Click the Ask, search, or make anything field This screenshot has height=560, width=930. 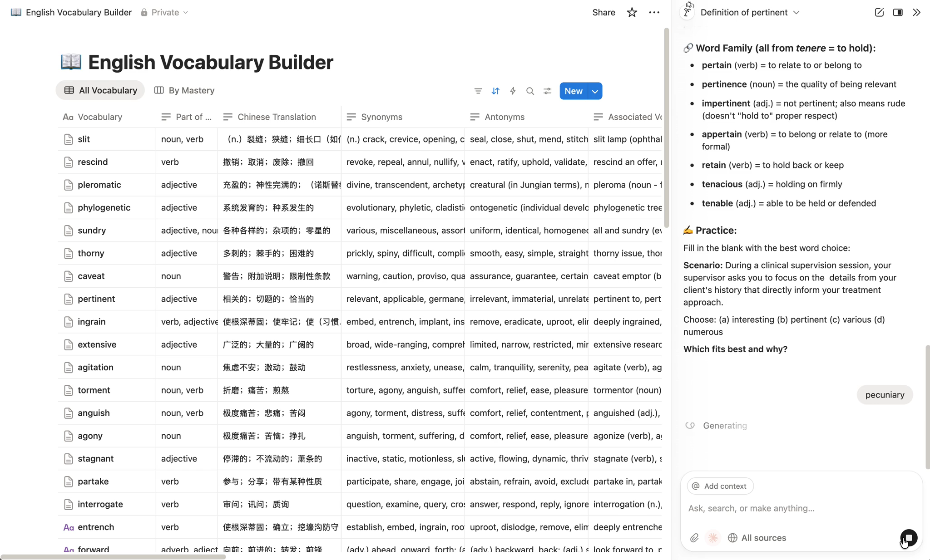point(772,508)
